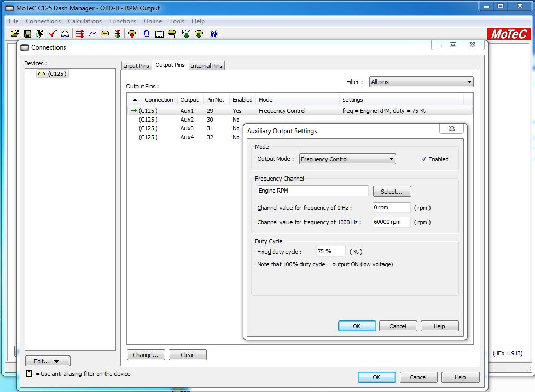This screenshot has width=535, height=392.
Task: Click Cancel in Auxiliary Output Settings
Action: click(398, 326)
